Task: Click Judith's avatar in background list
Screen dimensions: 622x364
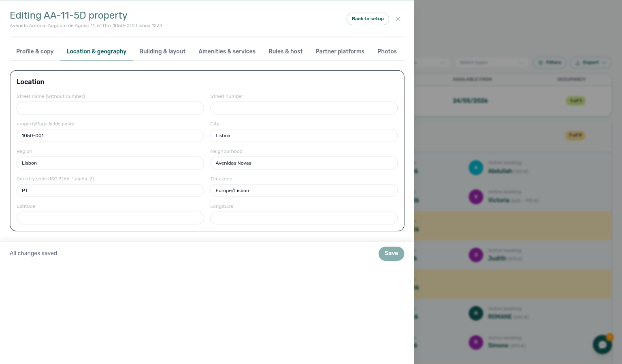Action: pyautogui.click(x=476, y=255)
